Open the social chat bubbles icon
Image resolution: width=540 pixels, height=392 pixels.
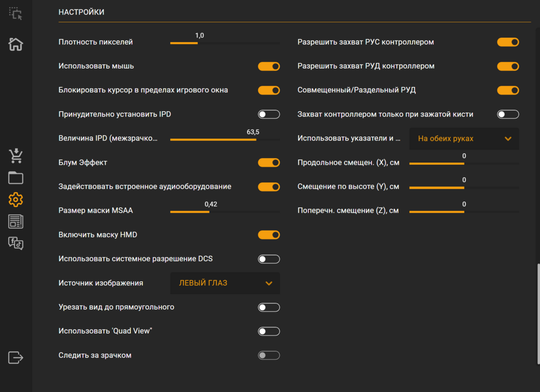point(16,244)
